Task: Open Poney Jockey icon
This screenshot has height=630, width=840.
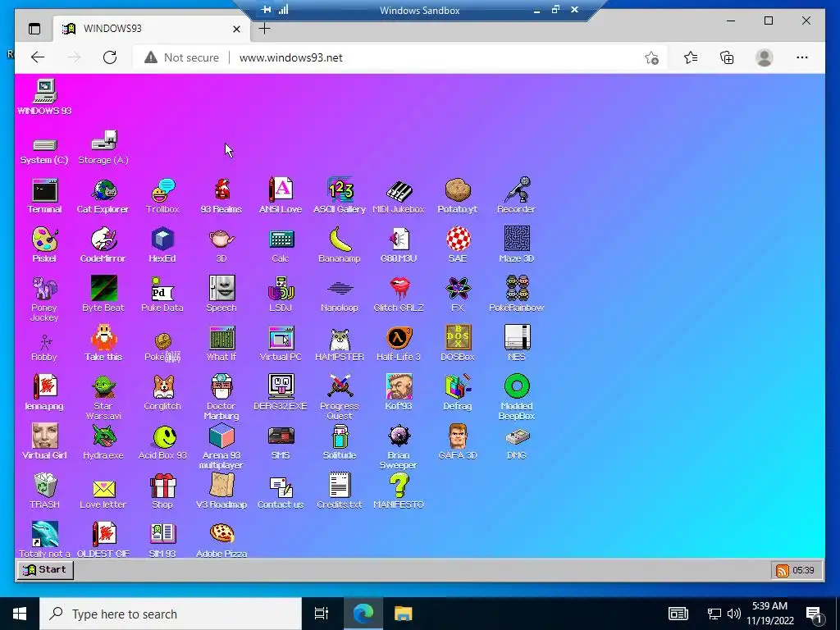Action: coord(44,299)
